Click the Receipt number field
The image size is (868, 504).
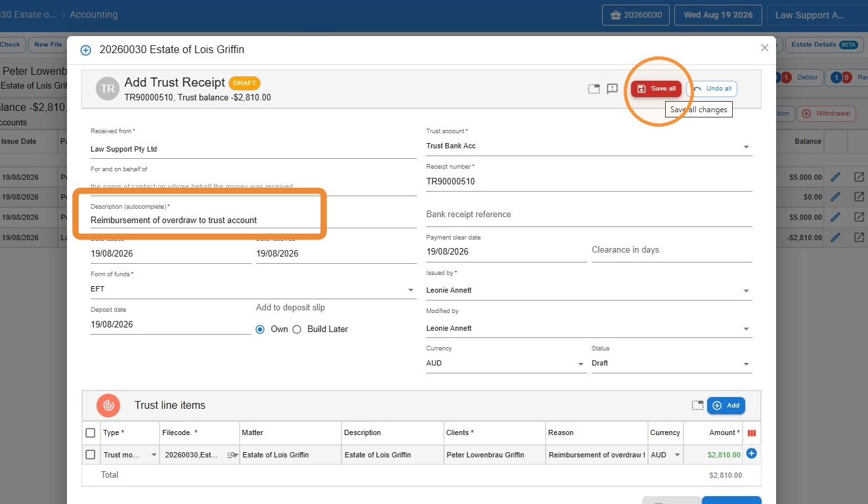[589, 182]
